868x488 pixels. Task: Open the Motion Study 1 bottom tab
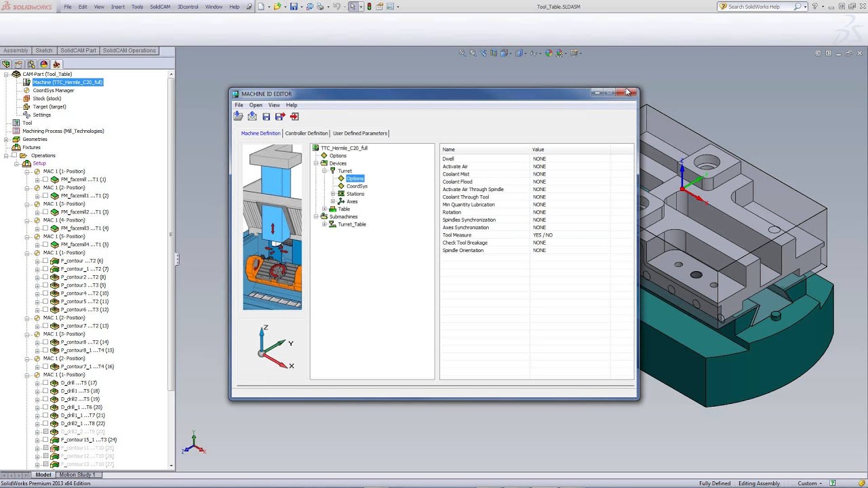pyautogui.click(x=77, y=475)
